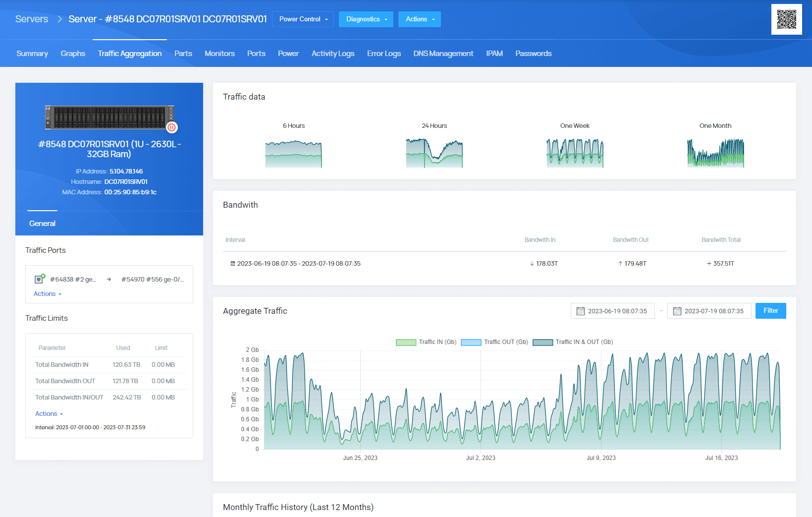Click the Monthly Traffic History heading
Viewport: 812px width, 517px height.
(298, 507)
